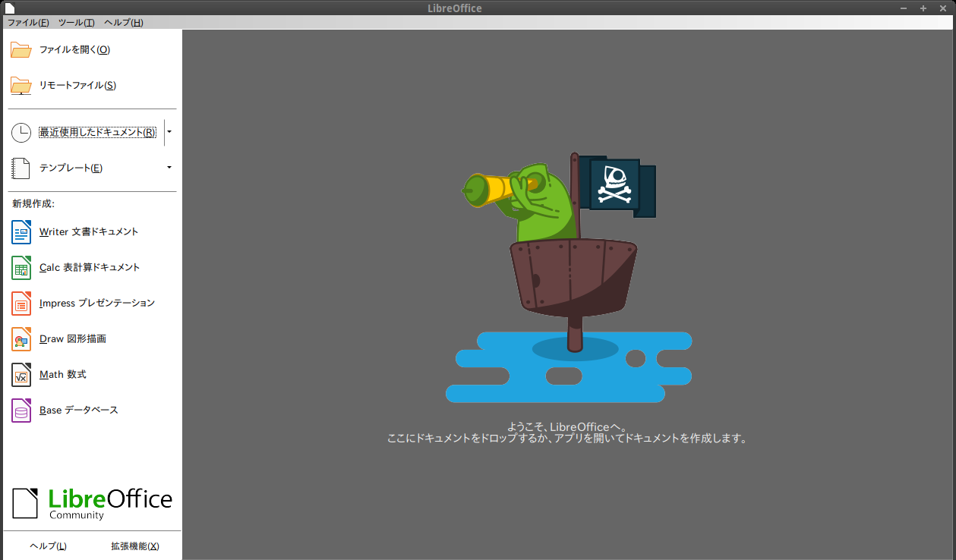
Task: Show テンプレート(E) list
Action: tap(71, 168)
